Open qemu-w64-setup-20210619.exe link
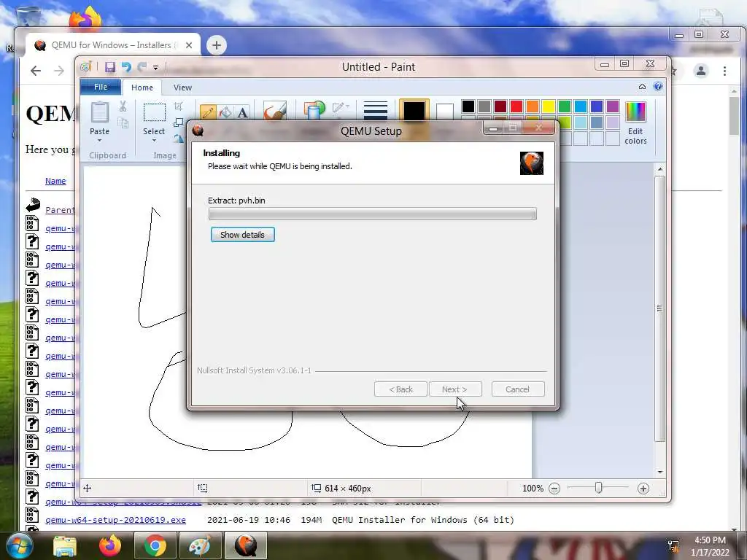 [x=115, y=520]
